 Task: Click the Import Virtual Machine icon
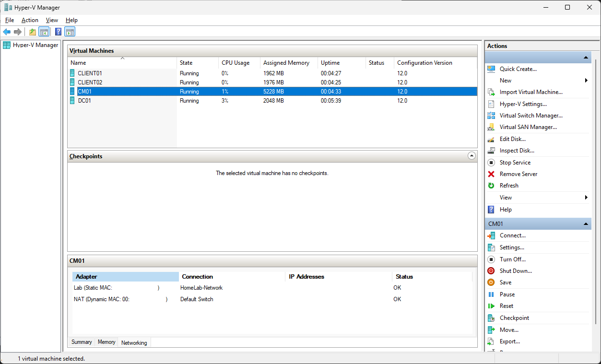(x=491, y=92)
